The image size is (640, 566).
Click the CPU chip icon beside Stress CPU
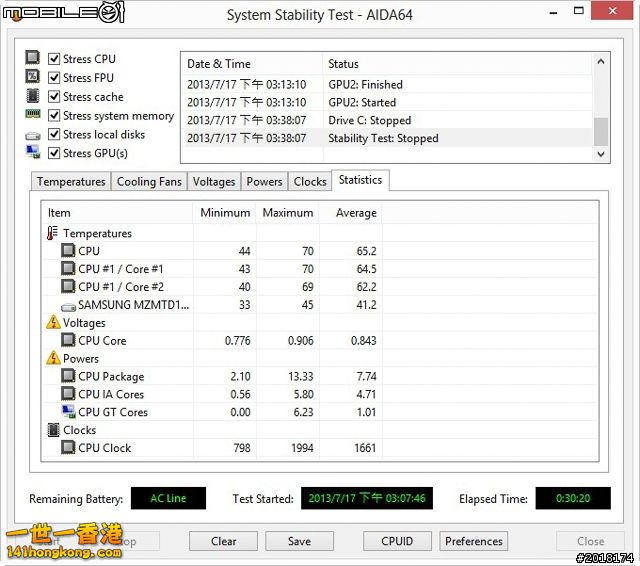(x=32, y=58)
